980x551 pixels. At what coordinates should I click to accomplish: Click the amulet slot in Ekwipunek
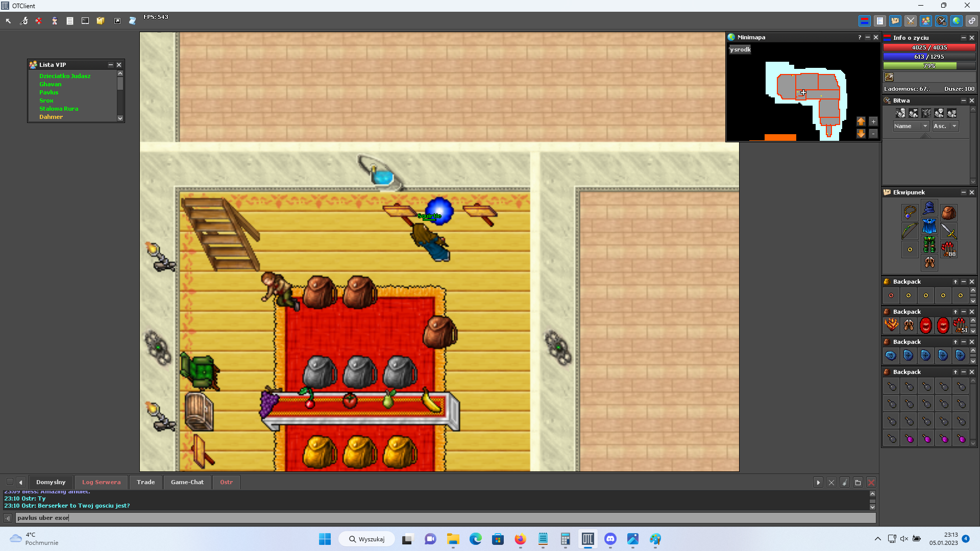pos(910,212)
